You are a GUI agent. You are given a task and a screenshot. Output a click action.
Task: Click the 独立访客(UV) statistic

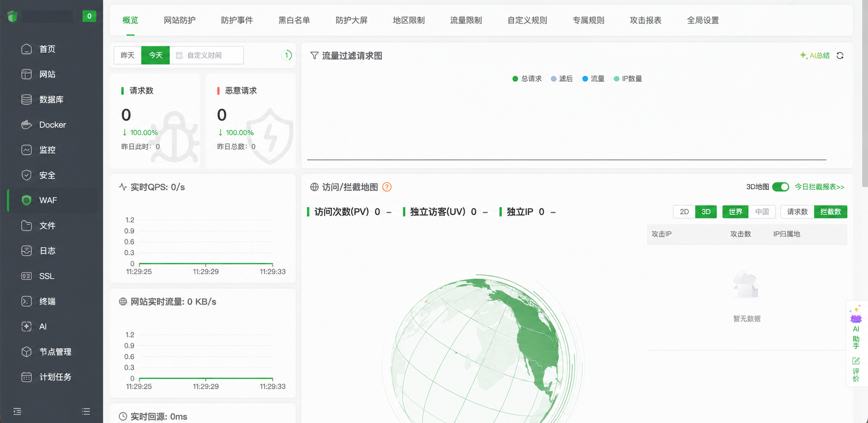pos(445,212)
